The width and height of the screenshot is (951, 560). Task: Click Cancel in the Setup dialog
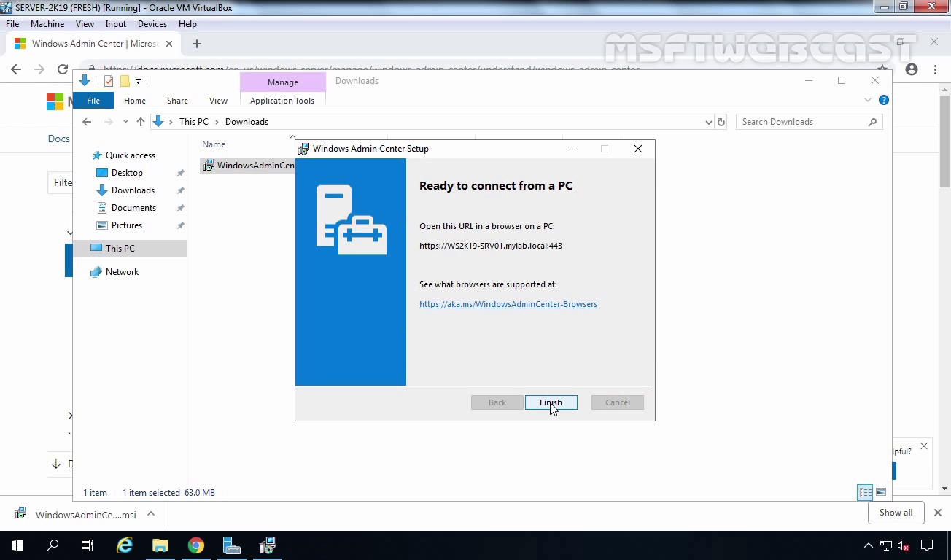coord(617,402)
